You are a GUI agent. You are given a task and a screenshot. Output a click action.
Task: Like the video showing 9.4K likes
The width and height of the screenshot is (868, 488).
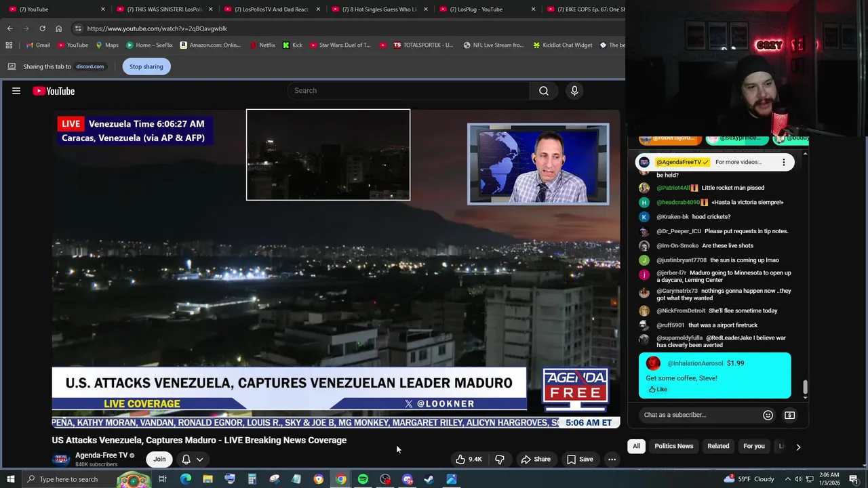click(x=469, y=460)
